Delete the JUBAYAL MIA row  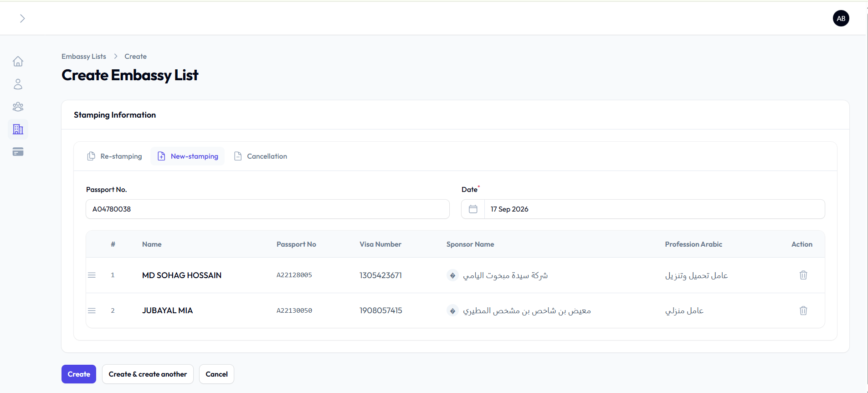coord(803,310)
